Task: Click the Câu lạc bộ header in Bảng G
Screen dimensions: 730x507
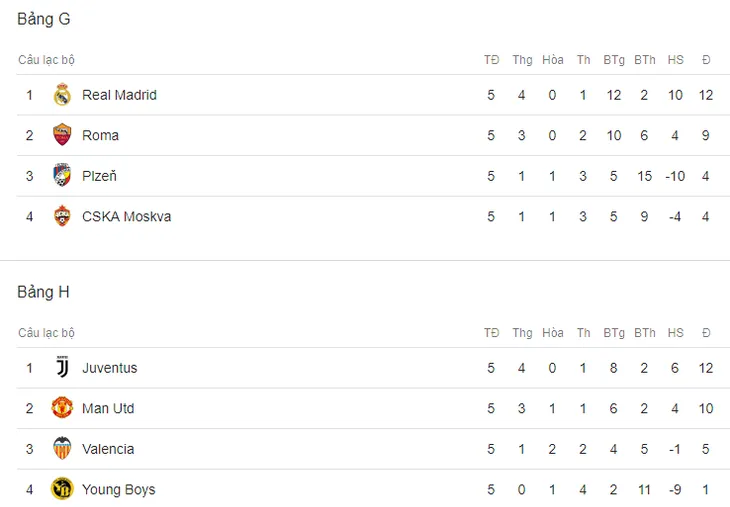Action: tap(47, 60)
